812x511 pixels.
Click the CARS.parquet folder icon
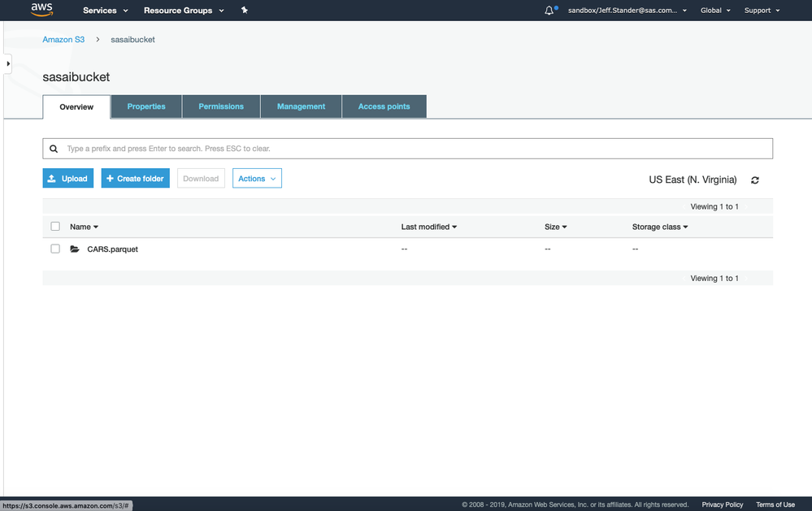pyautogui.click(x=75, y=249)
